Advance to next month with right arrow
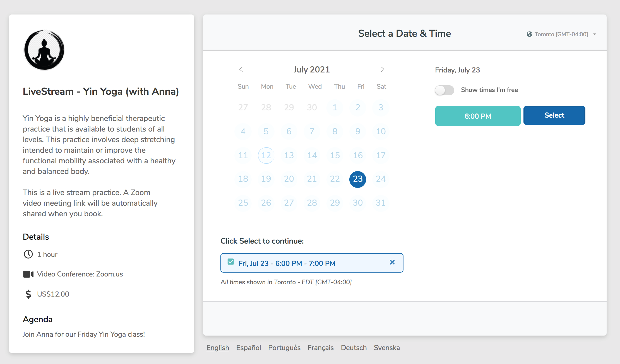Viewport: 620px width, 364px height. pos(383,69)
